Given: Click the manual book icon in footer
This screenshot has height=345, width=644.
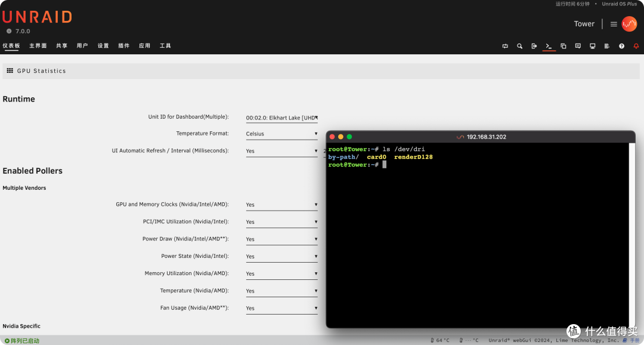Looking at the screenshot, I should 625,340.
